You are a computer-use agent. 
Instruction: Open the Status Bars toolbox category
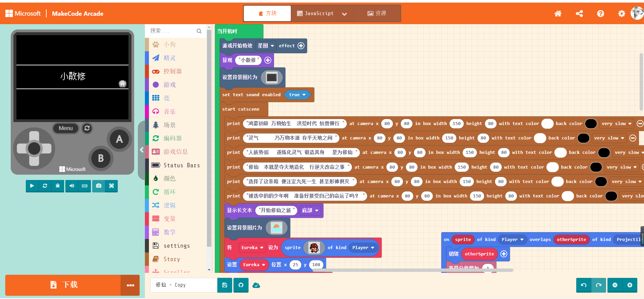[176, 165]
